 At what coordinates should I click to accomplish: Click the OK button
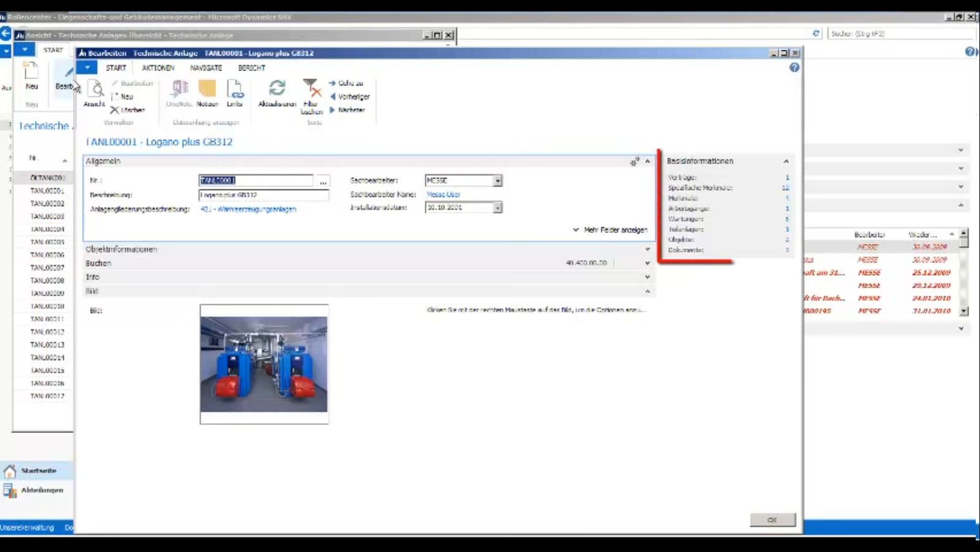772,519
